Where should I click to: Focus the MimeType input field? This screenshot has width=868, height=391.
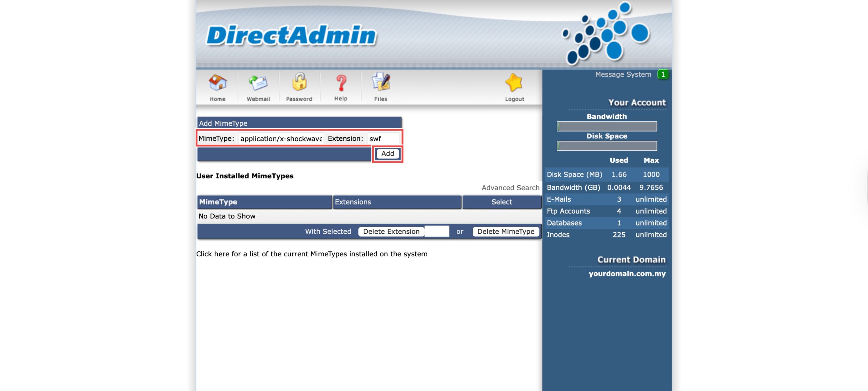pos(281,139)
